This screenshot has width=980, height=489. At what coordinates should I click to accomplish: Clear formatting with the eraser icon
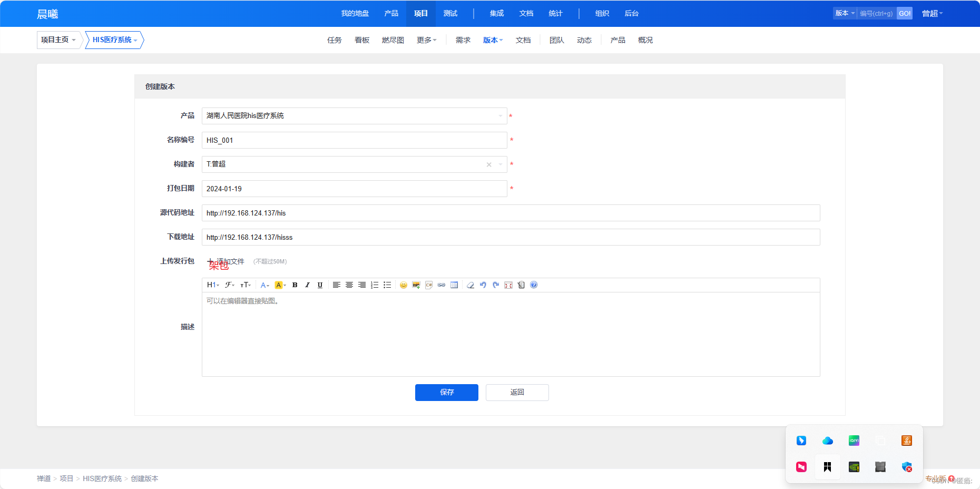(x=471, y=285)
